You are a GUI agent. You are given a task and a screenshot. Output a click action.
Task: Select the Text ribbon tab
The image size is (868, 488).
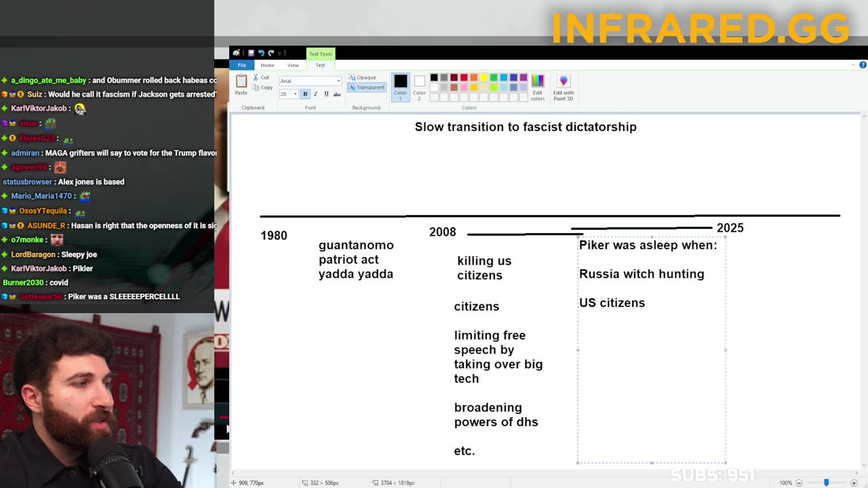point(320,65)
